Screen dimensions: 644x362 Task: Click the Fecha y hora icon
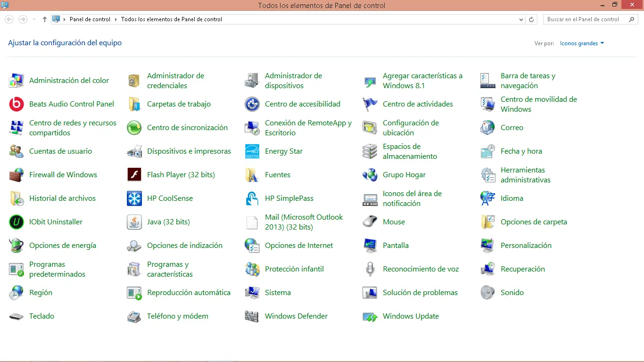pos(488,151)
